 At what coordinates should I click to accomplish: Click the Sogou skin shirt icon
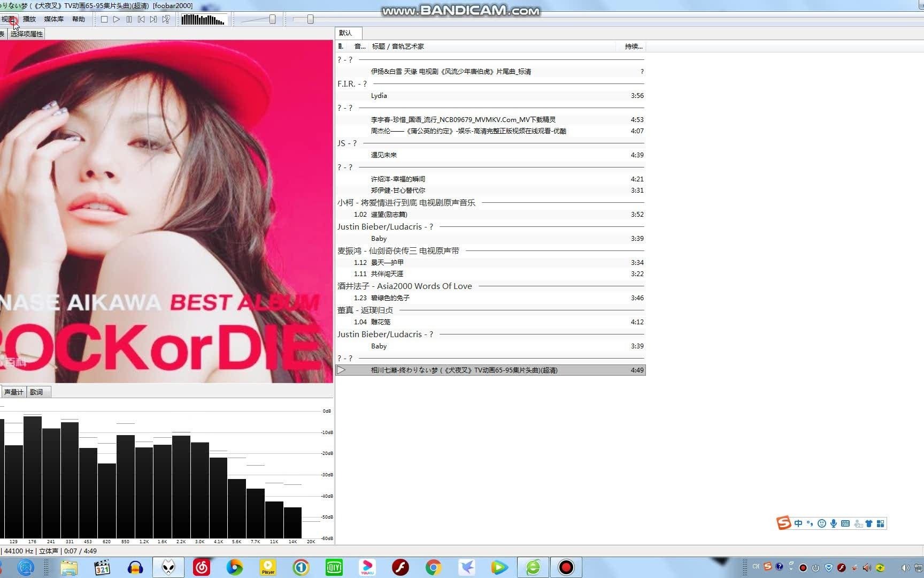(869, 523)
